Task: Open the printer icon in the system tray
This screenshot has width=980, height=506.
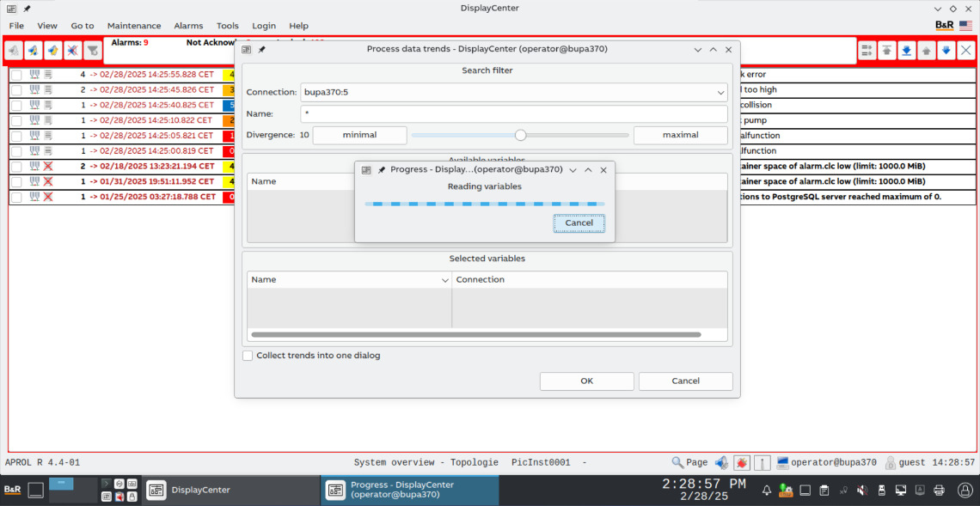Action: 939,491
